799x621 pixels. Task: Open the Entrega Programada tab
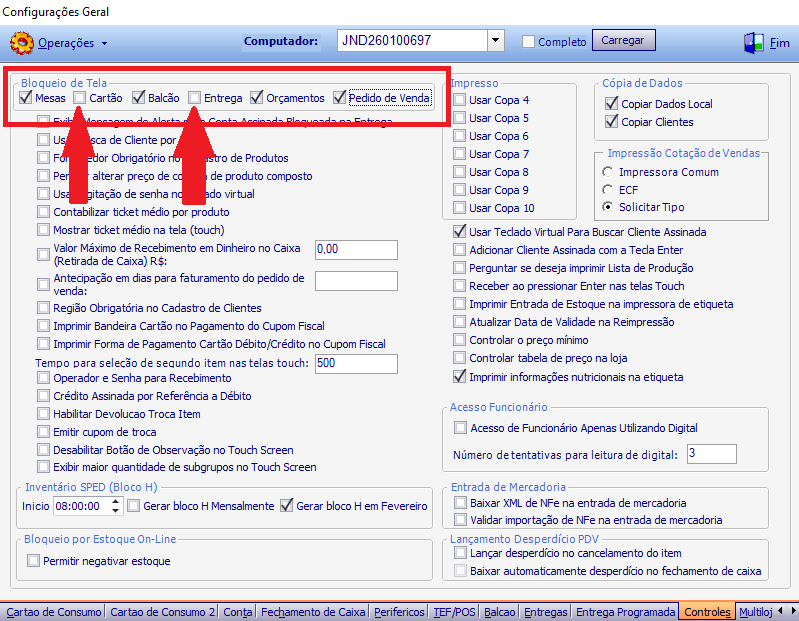625,612
